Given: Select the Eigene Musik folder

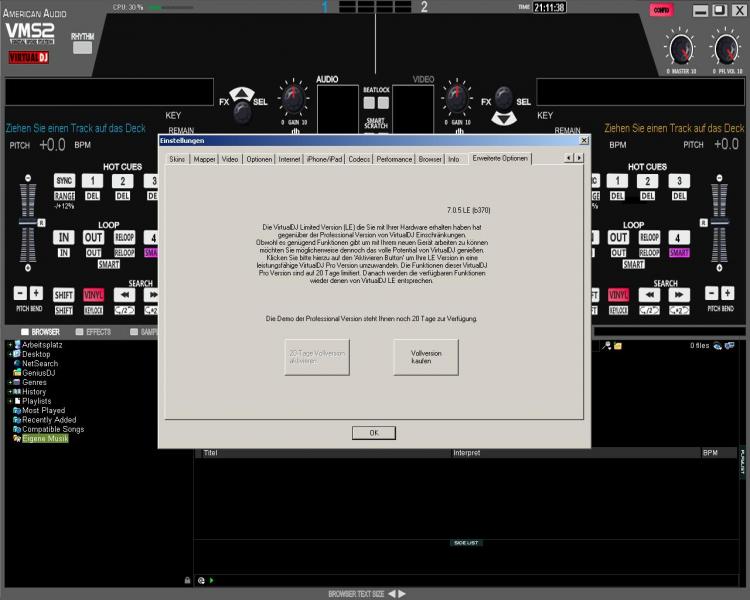Looking at the screenshot, I should pos(45,438).
